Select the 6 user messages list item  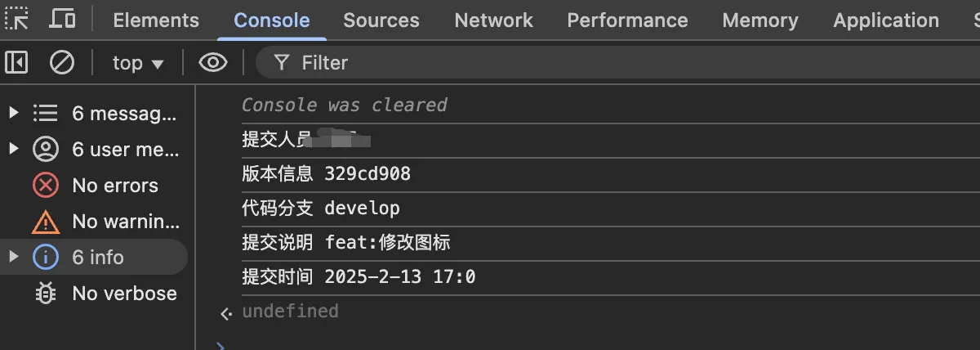tap(96, 150)
